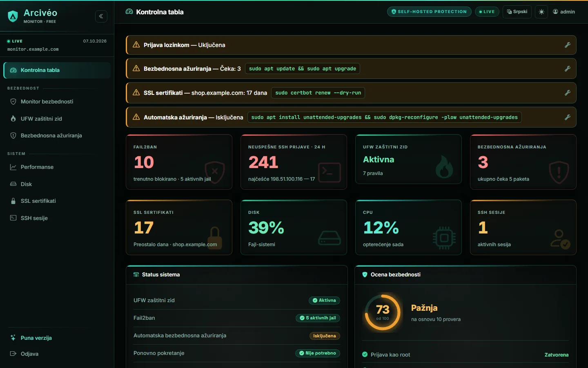
Task: Click the Disk drive icon in sidebar
Action: pyautogui.click(x=13, y=184)
